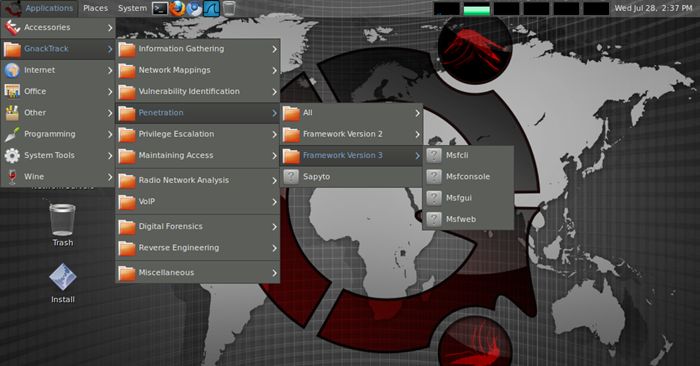The image size is (700, 366).
Task: Click the Information Gathering folder icon
Action: pos(127,49)
